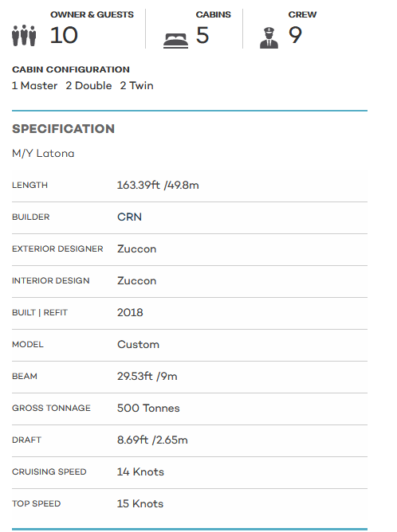Screen dimensions: 397x532
Task: Click the Zuccon exterior designer value
Action: pyautogui.click(x=136, y=248)
